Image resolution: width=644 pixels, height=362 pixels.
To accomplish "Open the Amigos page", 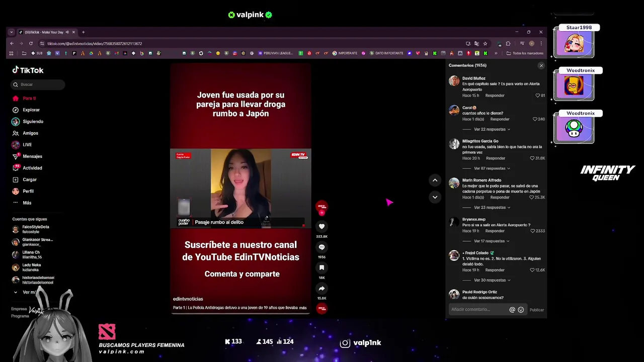I will click(25, 133).
